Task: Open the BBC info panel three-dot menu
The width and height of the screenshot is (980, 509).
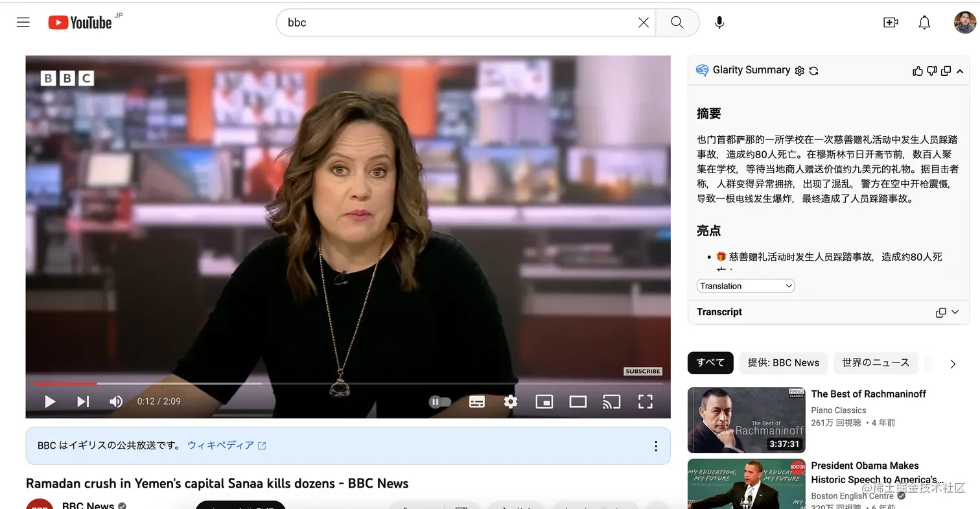Action: coord(656,446)
